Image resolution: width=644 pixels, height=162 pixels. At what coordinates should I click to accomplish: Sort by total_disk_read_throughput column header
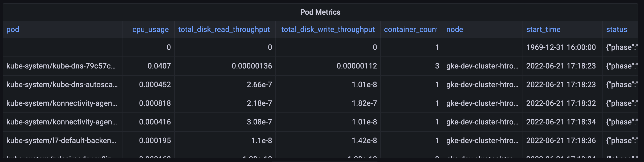[224, 29]
